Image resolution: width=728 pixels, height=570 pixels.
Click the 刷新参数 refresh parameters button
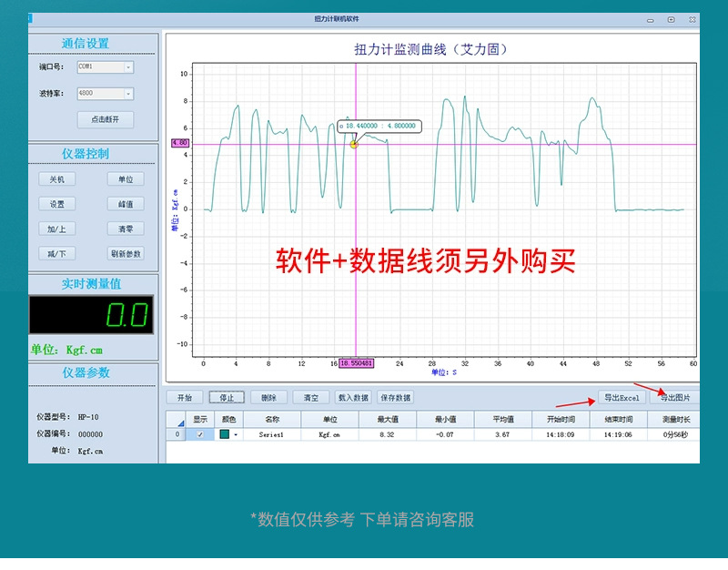[x=126, y=254]
